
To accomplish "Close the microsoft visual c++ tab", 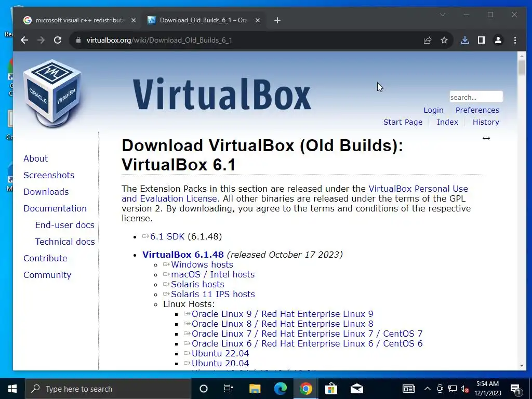I will (134, 20).
